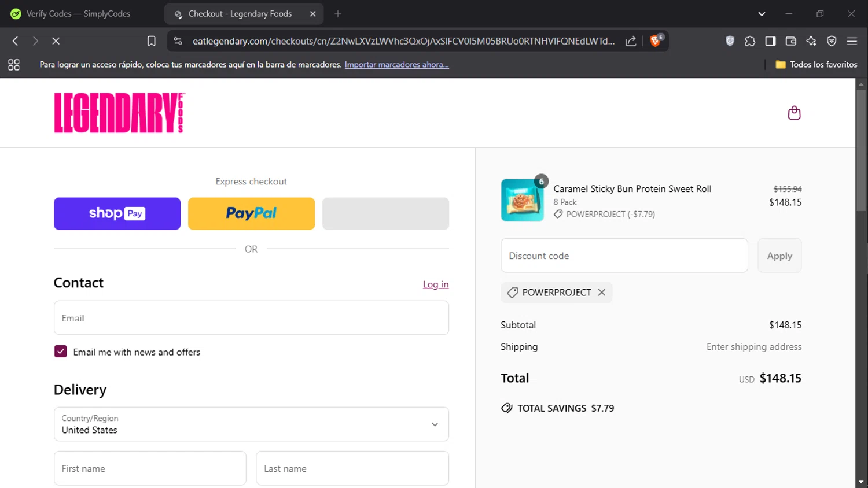This screenshot has width=868, height=488.
Task: Click the 'TOTAL SAVINGS $7.79' text
Action: click(565, 408)
